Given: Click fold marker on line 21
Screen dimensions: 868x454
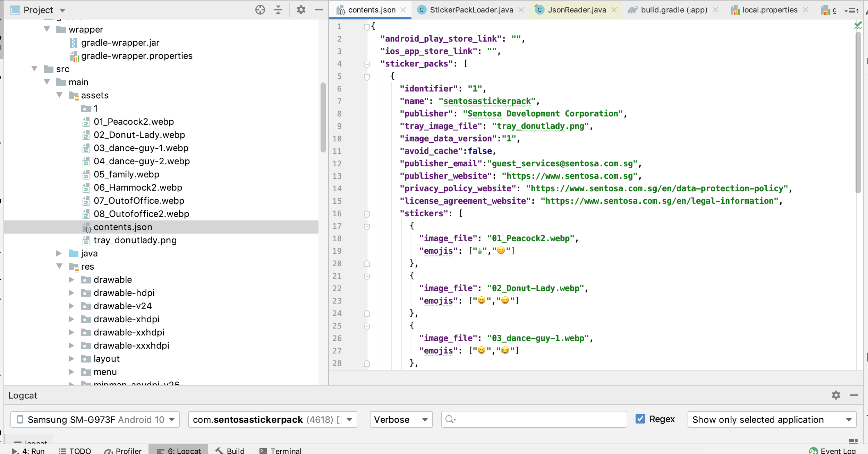Looking at the screenshot, I should 367,276.
